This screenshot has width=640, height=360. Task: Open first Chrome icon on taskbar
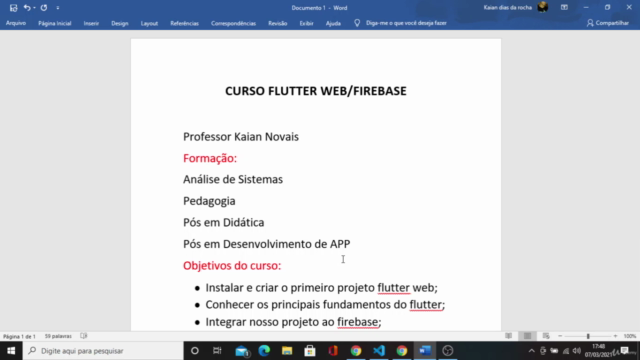356,351
